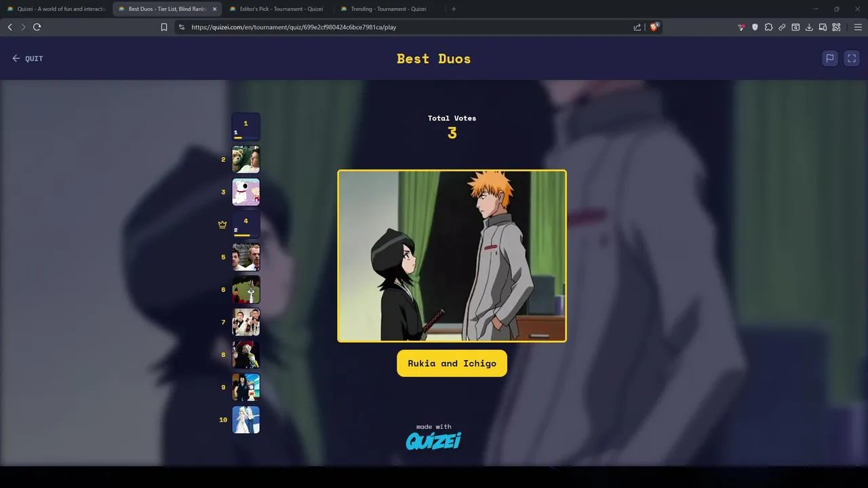This screenshot has height=488, width=868.
Task: Click the total votes number 3
Action: [x=452, y=133]
